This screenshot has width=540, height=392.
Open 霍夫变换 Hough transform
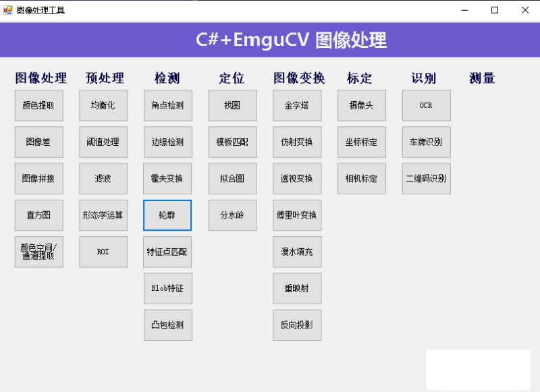[167, 178]
